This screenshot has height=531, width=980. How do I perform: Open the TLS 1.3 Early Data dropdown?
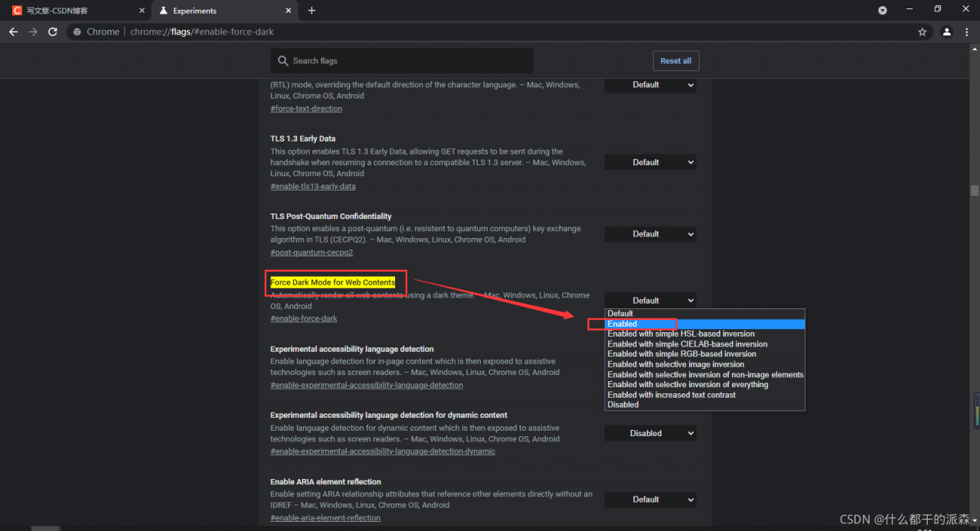click(x=650, y=162)
